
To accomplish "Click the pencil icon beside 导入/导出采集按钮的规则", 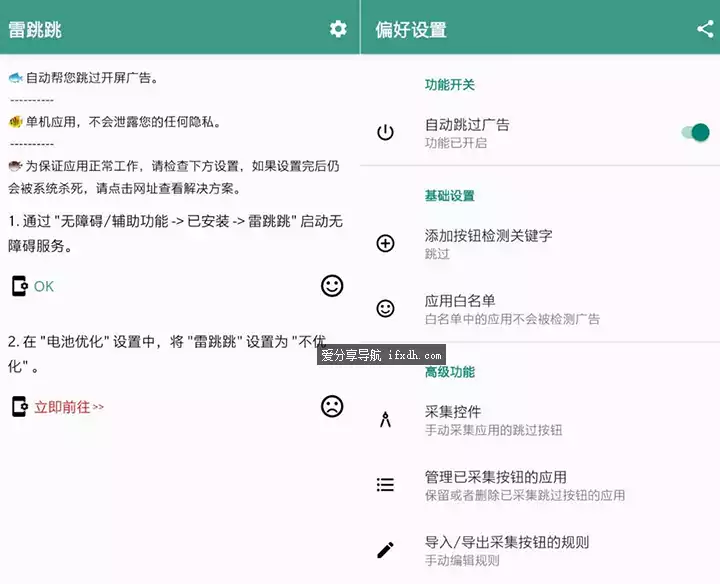I will point(385,550).
